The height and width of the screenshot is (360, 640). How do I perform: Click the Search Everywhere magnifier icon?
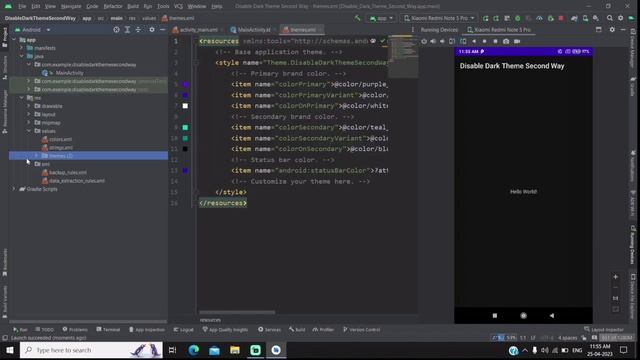610,18
